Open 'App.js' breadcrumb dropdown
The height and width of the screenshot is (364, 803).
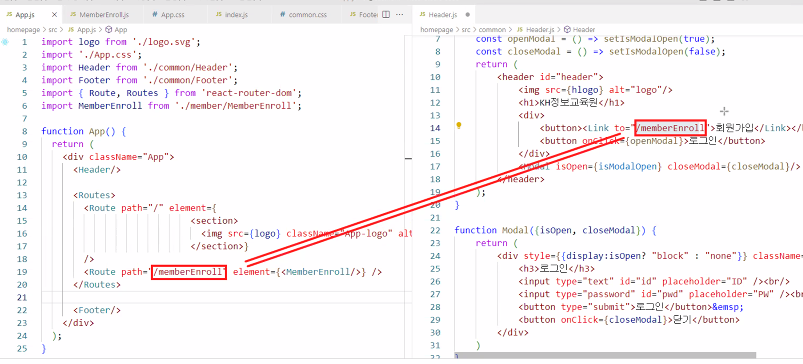tap(86, 30)
